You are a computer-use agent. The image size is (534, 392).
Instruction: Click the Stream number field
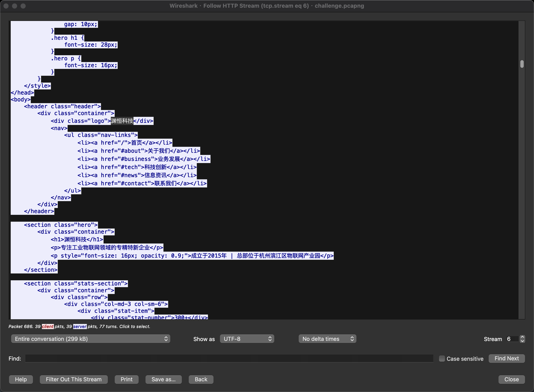(x=512, y=339)
